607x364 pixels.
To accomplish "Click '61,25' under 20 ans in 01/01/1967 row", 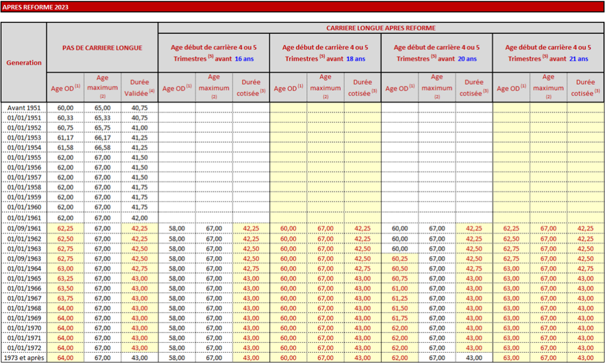I will tap(400, 298).
